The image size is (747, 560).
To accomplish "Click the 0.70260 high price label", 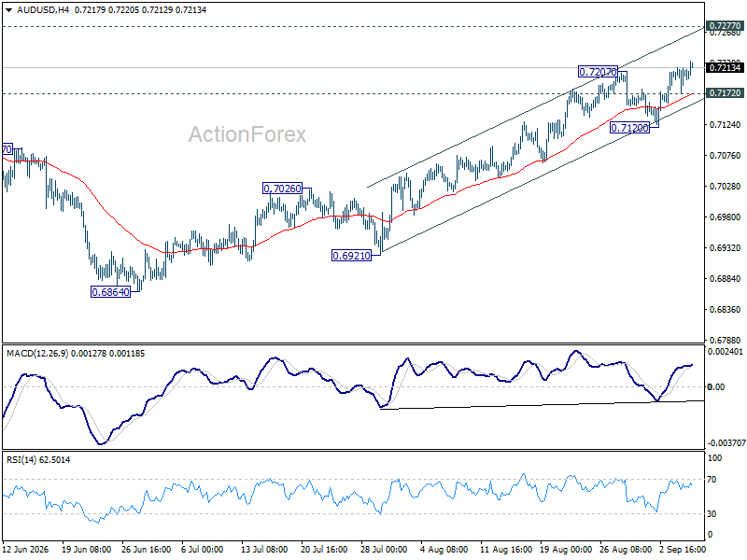I will (283, 189).
